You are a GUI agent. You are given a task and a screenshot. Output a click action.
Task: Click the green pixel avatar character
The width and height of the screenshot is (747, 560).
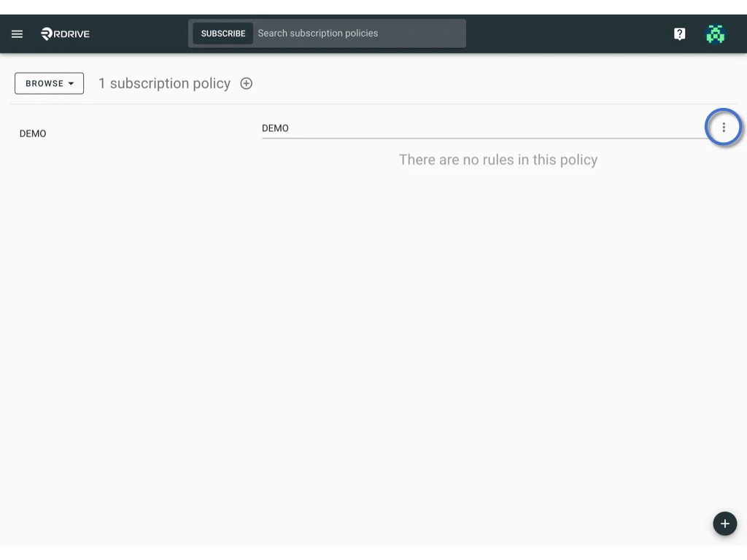pyautogui.click(x=715, y=33)
